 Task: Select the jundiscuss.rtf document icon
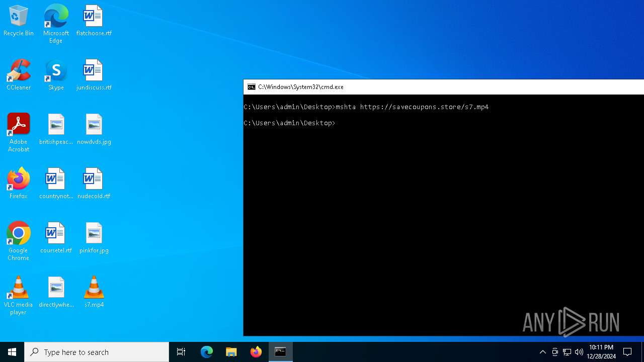point(94,75)
